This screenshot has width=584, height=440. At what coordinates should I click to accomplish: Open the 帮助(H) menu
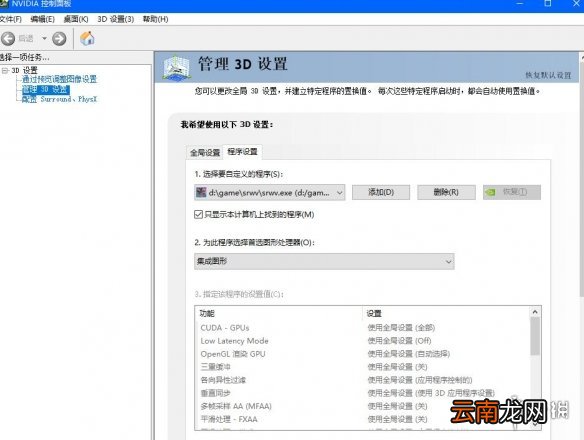click(155, 19)
